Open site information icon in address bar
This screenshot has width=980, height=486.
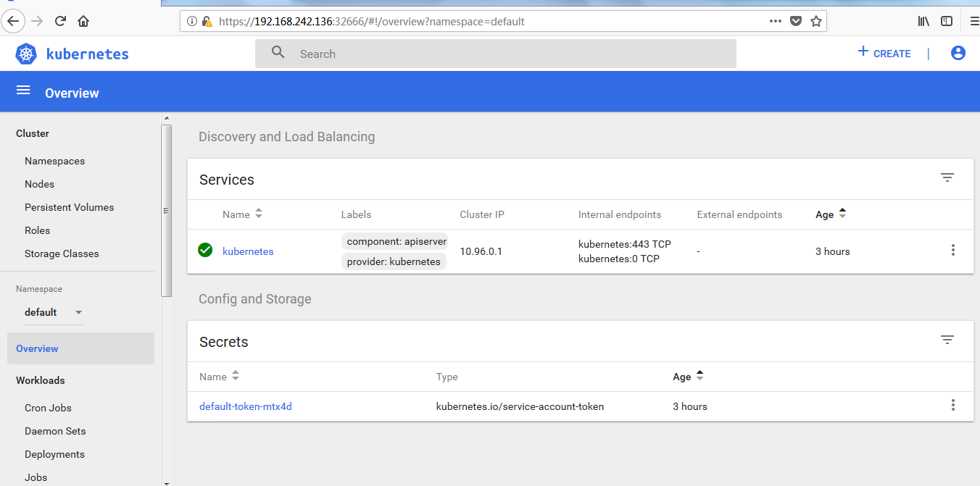(192, 22)
